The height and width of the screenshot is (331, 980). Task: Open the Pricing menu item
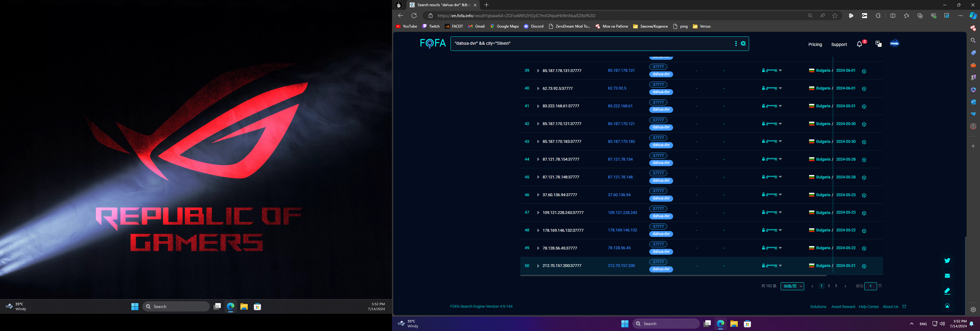(815, 44)
